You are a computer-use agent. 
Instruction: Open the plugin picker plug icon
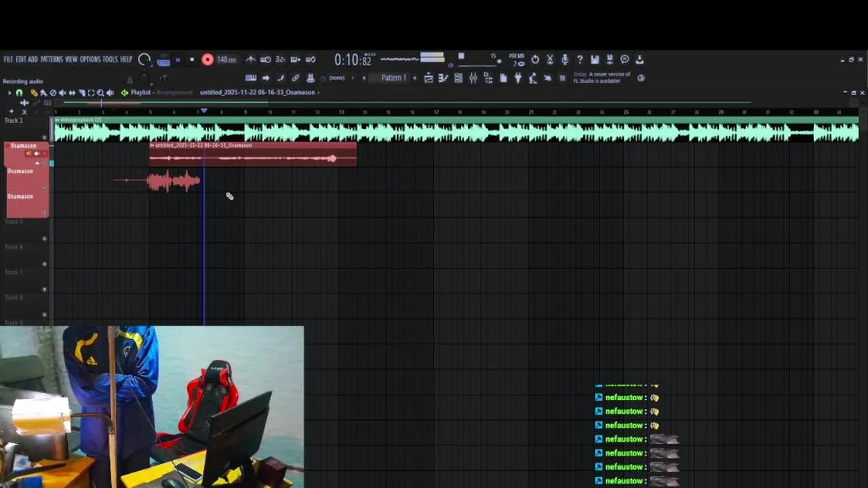(518, 78)
